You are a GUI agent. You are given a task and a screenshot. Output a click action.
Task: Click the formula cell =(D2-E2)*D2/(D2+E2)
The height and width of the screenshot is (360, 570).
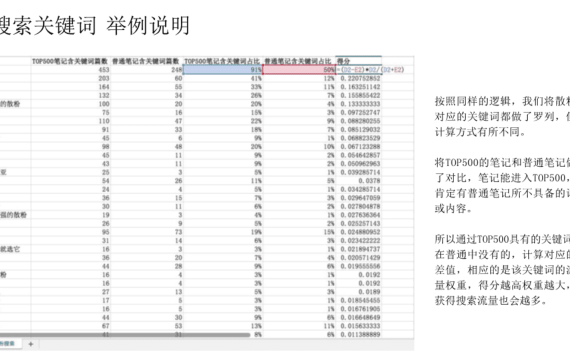click(370, 69)
